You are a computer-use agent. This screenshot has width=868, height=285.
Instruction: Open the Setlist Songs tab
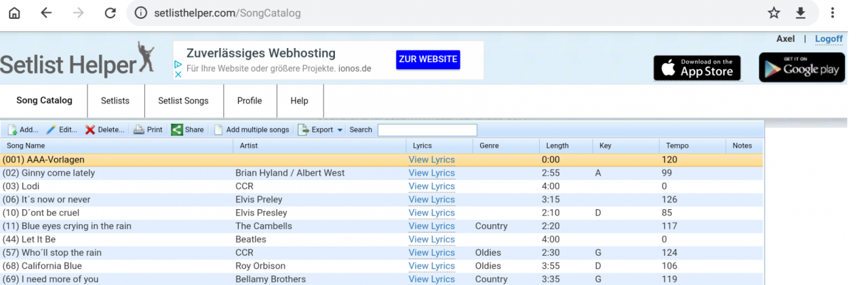[x=183, y=101]
